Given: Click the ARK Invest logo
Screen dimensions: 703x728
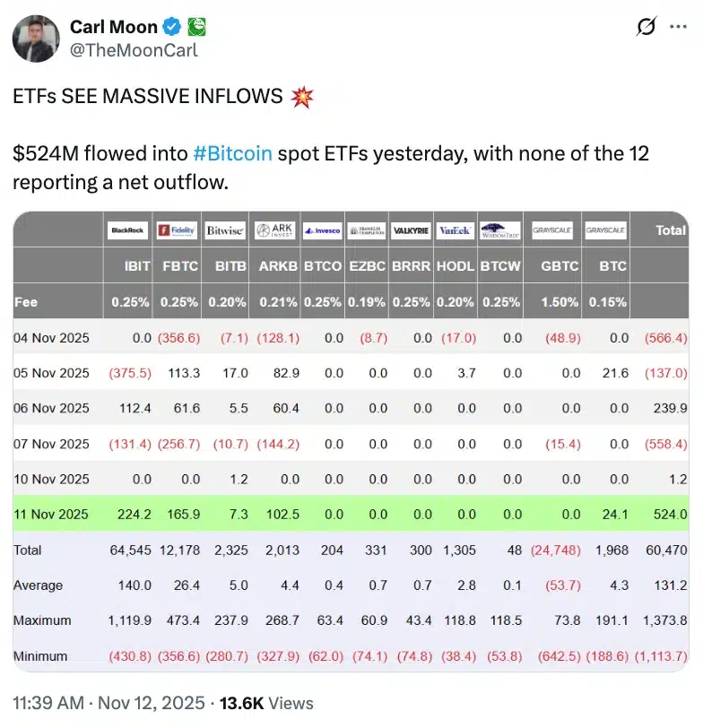Looking at the screenshot, I should coord(275,230).
